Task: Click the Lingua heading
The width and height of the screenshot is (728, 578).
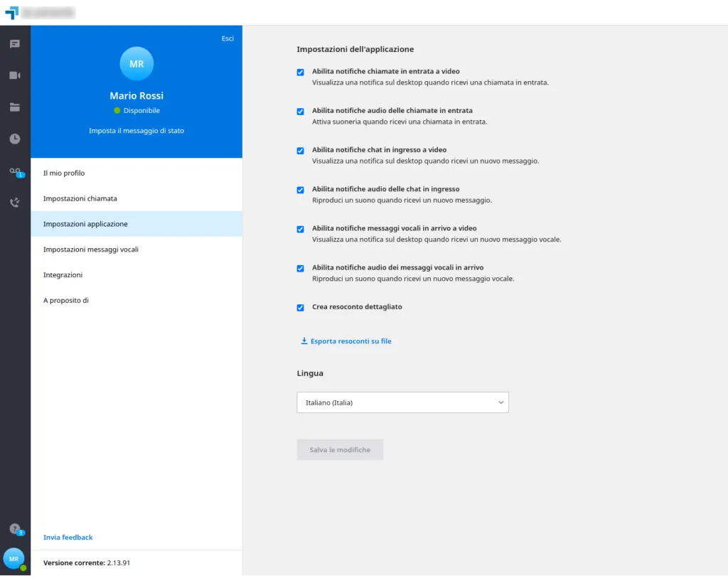Action: point(310,373)
